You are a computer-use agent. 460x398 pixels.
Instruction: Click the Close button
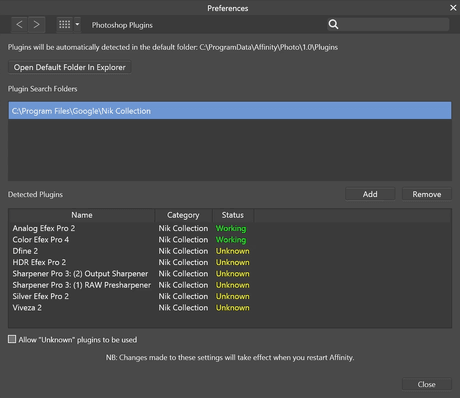coord(427,384)
